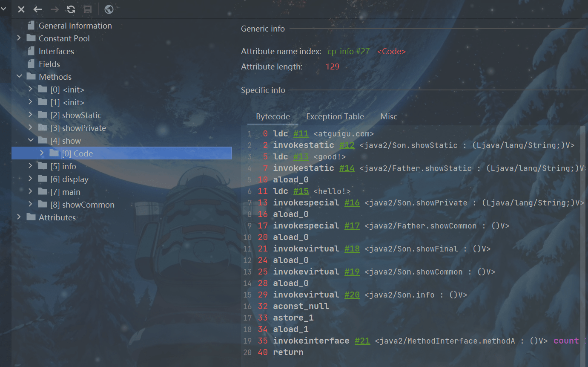
Task: Switch to the Exception Table tab
Action: (x=335, y=116)
